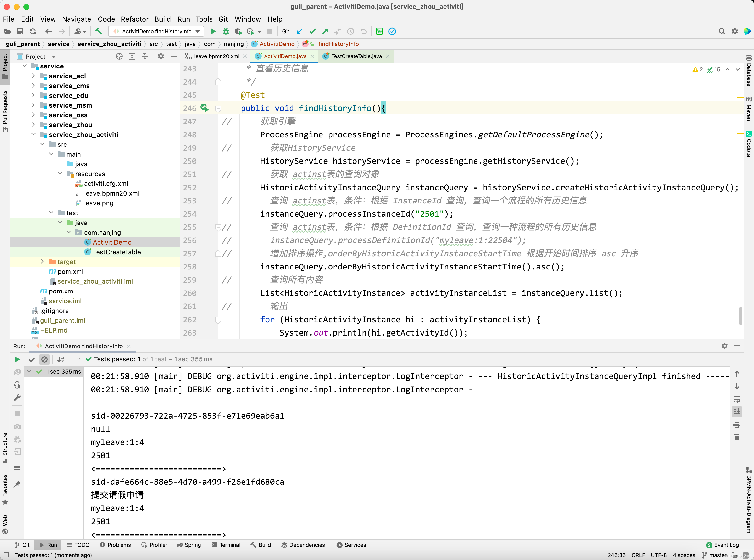The width and height of the screenshot is (754, 560).
Task: Click the Debug bug icon
Action: [x=226, y=32]
